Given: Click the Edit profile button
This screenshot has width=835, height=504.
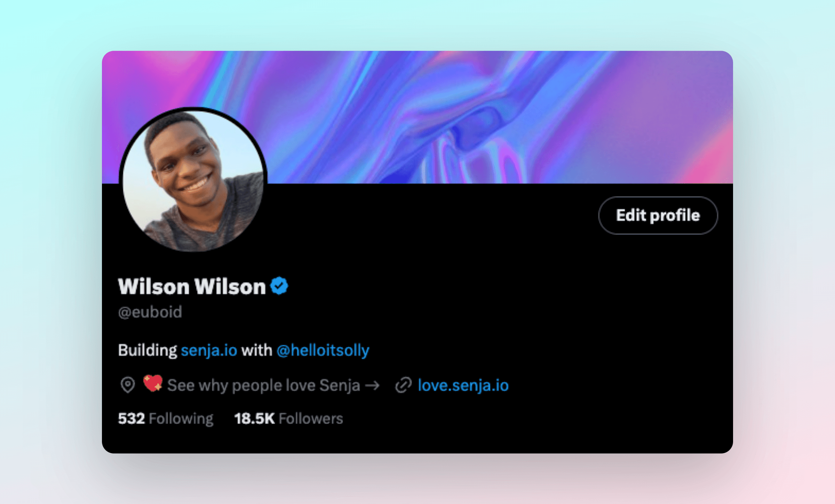Looking at the screenshot, I should coord(658,215).
